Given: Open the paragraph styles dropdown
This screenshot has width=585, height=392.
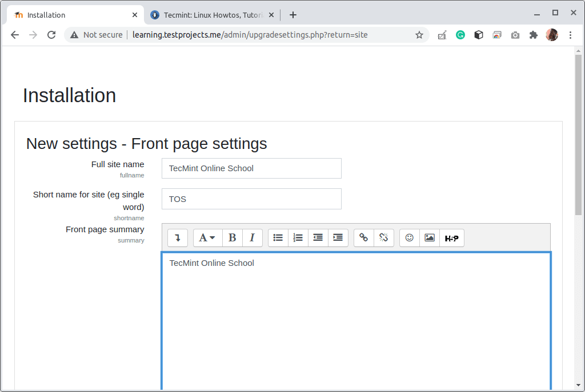Looking at the screenshot, I should pos(207,238).
